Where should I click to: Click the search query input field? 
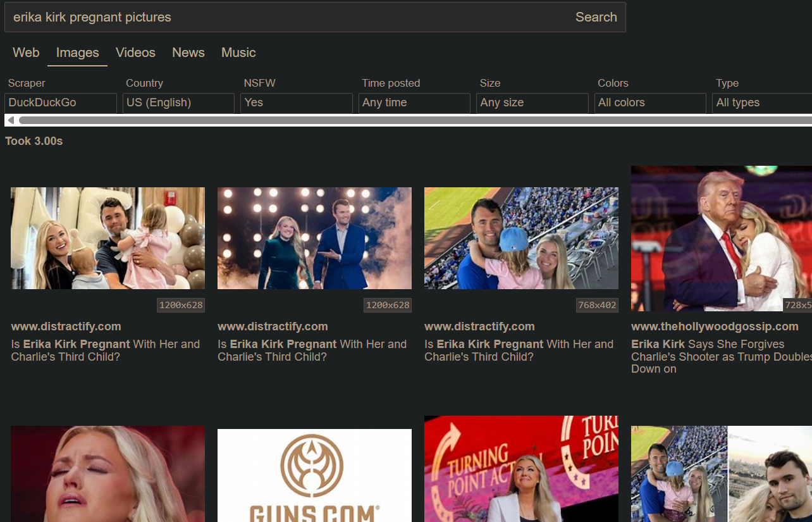point(286,17)
